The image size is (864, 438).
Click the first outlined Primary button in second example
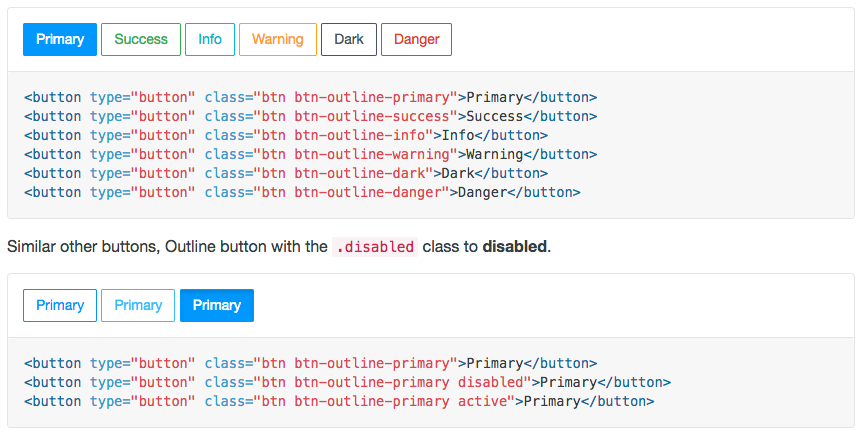point(60,305)
